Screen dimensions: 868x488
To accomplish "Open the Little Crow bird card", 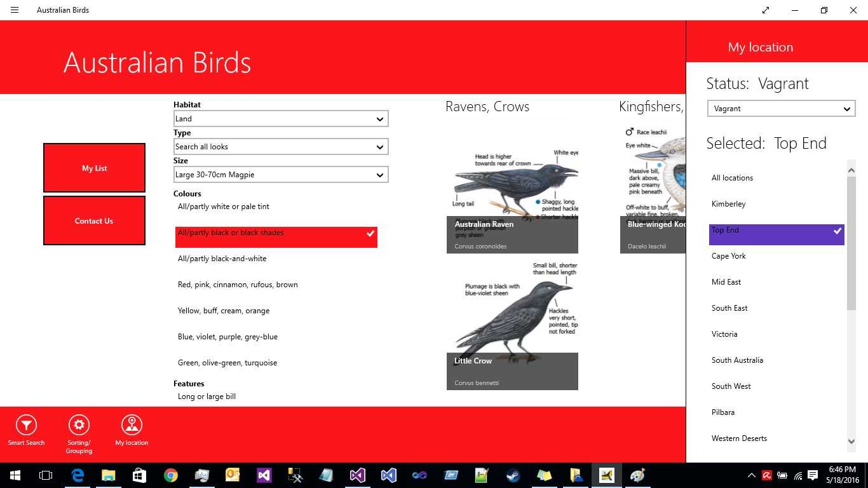I will (x=512, y=324).
